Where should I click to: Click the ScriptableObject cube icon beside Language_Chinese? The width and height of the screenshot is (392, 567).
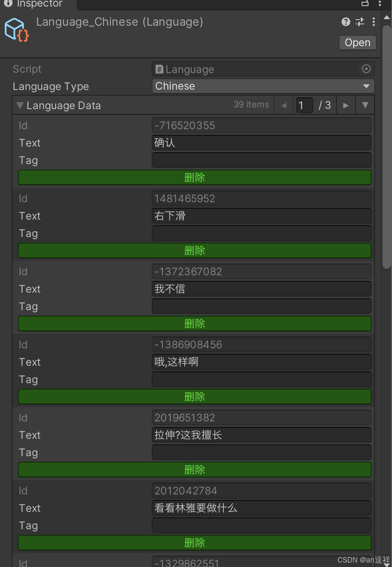pyautogui.click(x=16, y=30)
